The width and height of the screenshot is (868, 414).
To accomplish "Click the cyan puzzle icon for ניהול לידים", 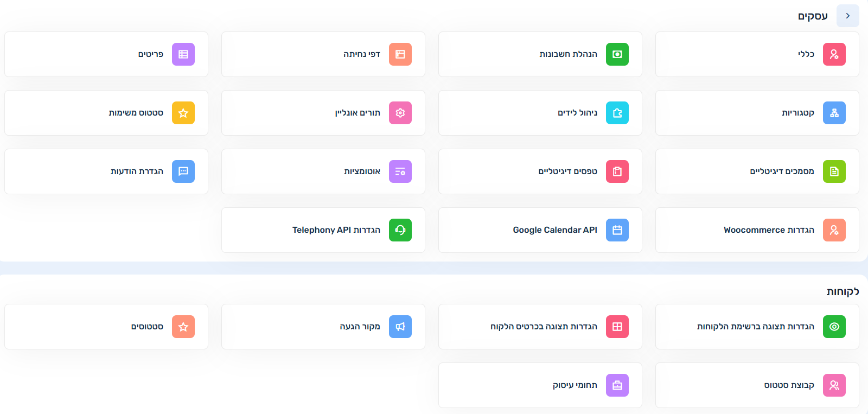I will pos(617,113).
